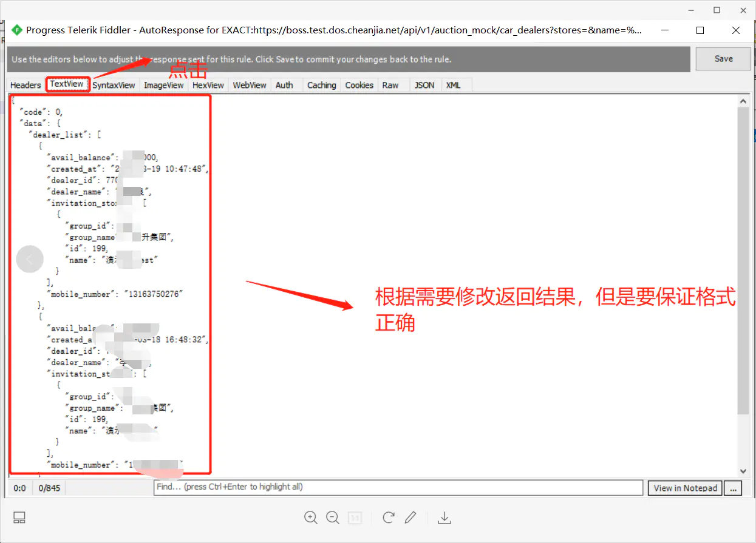Click the scroll up arrow of text view
756x543 pixels.
click(743, 101)
